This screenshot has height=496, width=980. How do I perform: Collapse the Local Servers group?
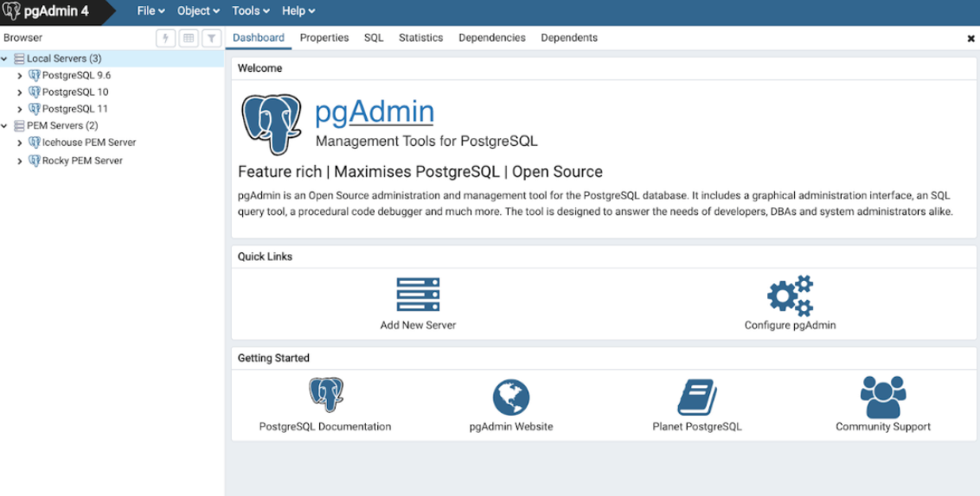pyautogui.click(x=4, y=59)
